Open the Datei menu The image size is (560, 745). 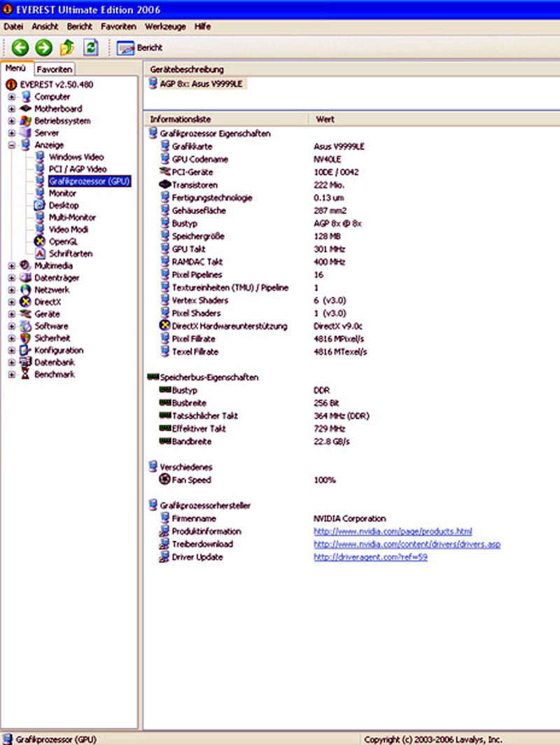13,27
